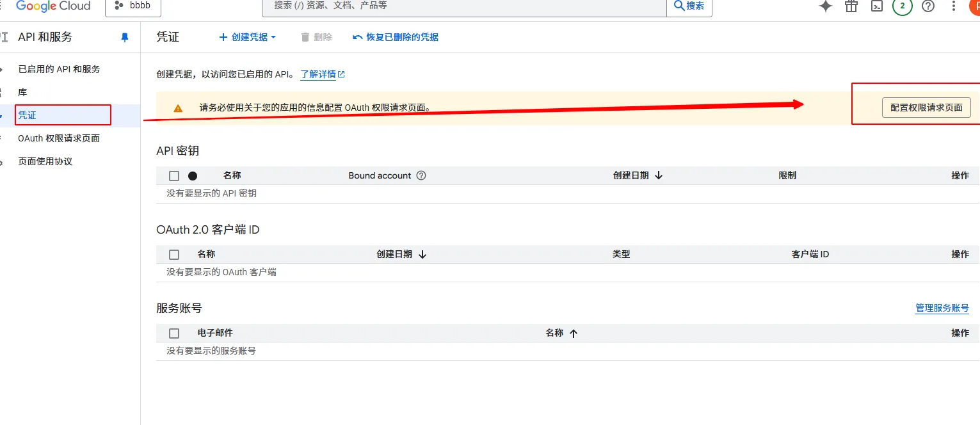Click the 配置权限请求页面 button
The image size is (980, 425).
click(926, 108)
